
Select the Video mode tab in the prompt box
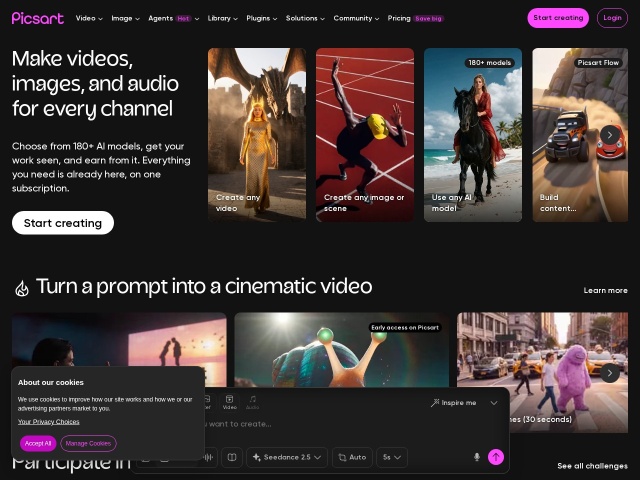pyautogui.click(x=229, y=402)
